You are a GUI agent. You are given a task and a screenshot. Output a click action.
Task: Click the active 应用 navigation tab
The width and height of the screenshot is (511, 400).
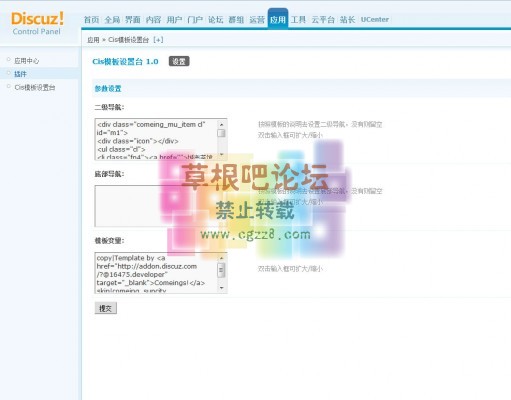(278, 19)
